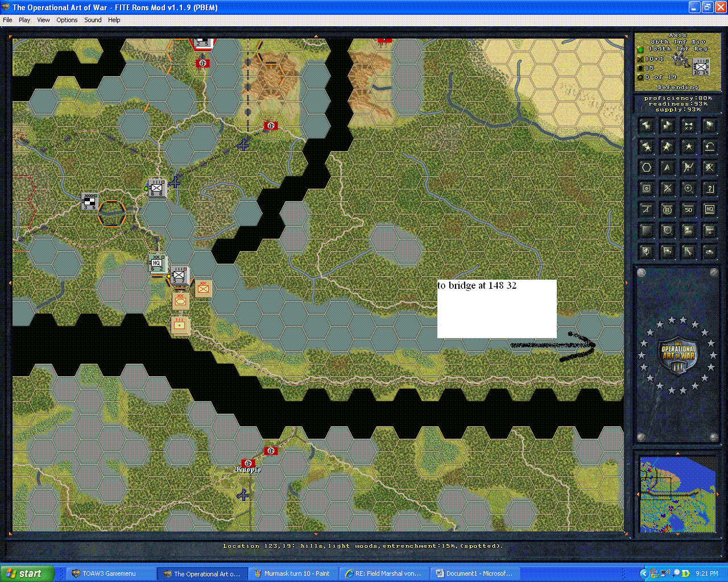728x582 pixels.
Task: Click the "86th Inf Div" formation name
Action: [x=678, y=42]
